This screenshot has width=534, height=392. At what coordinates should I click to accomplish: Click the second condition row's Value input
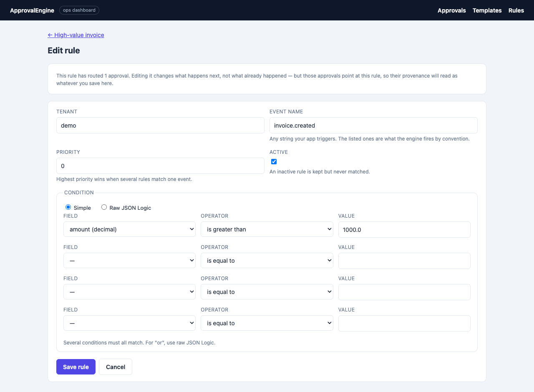(x=404, y=261)
